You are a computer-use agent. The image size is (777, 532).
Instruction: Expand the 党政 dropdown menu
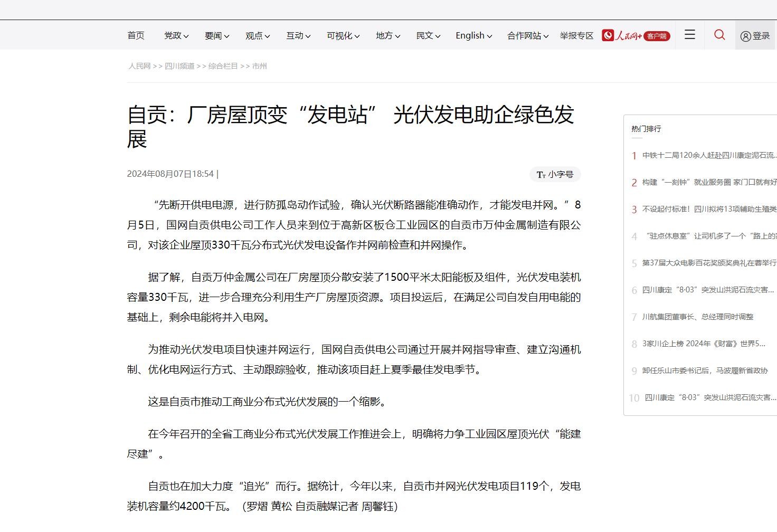pyautogui.click(x=176, y=35)
